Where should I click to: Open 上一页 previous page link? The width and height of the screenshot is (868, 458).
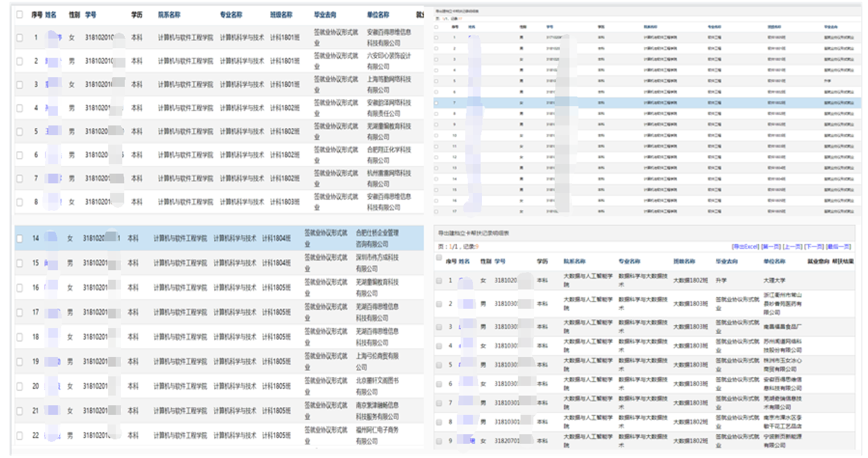tap(792, 246)
